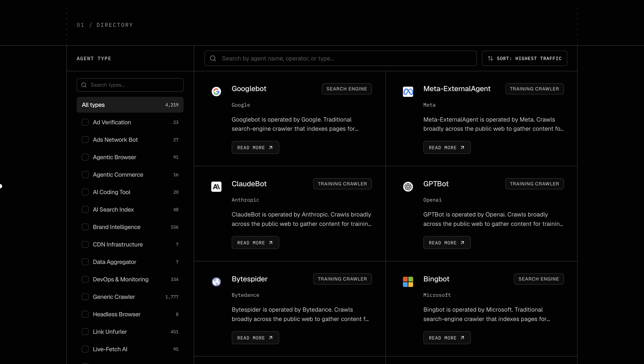Click the ClaudeBot Anthropic logo icon
Screen dimensions: 644x364
[x=216, y=186]
